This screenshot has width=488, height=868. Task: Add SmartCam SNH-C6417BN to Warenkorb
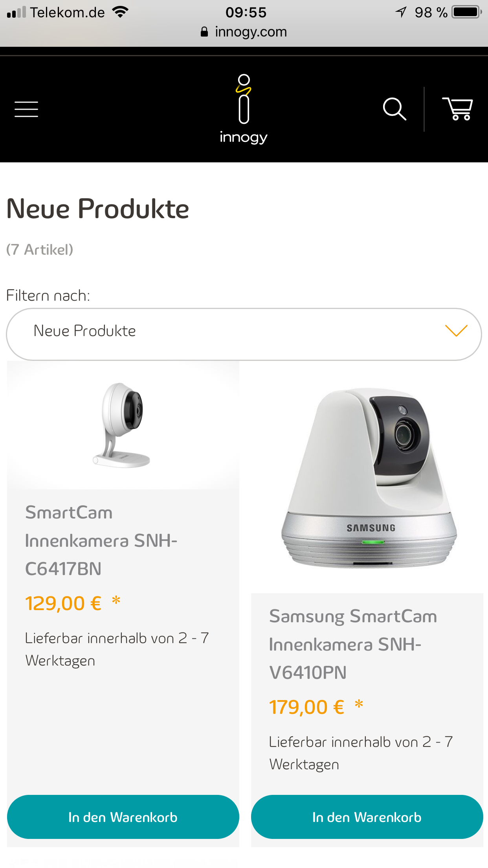[123, 817]
